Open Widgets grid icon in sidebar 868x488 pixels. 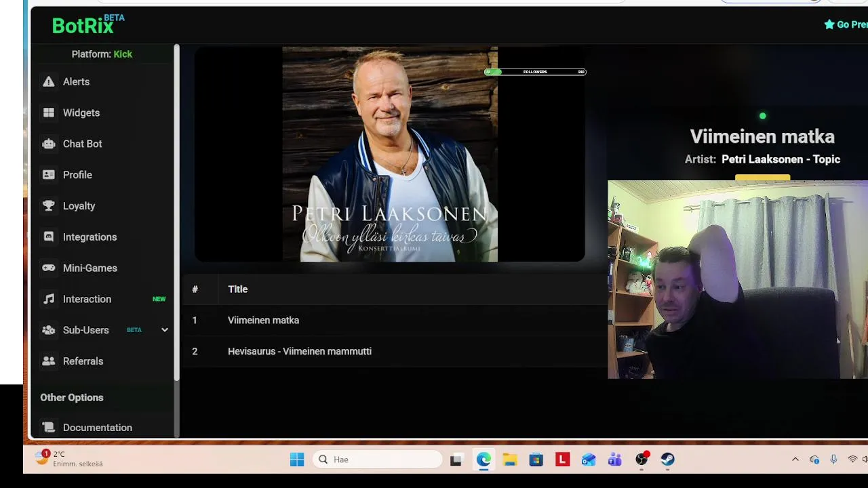(48, 113)
